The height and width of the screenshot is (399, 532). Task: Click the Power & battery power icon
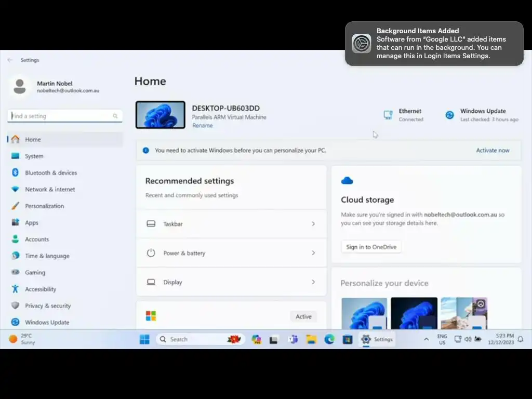click(x=151, y=253)
